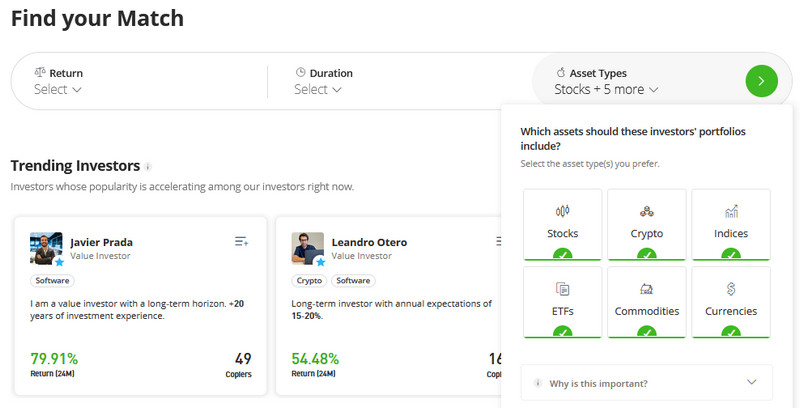Click the Indices chart icon
The image size is (800, 408).
coord(731,211)
